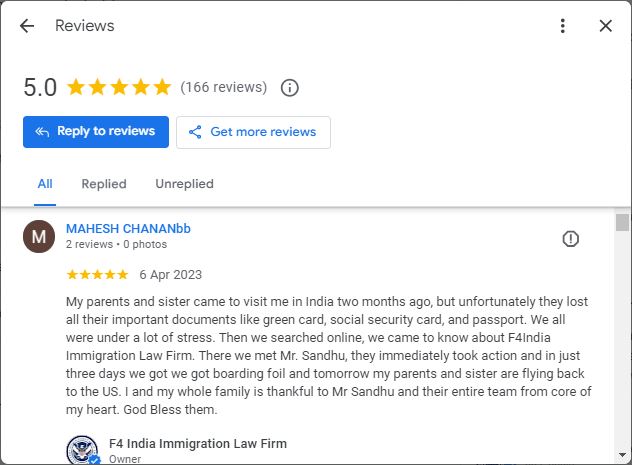Switch to the Unreplied tab
The width and height of the screenshot is (632, 465).
[185, 184]
